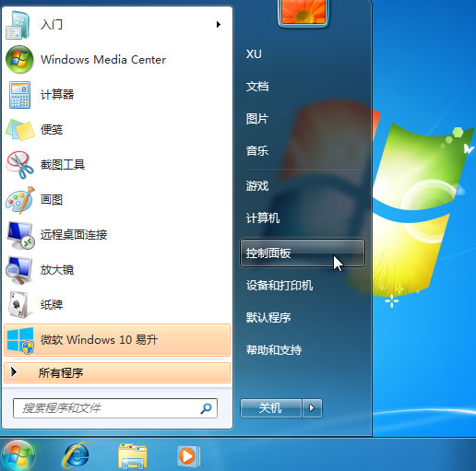Open Solitaire (纸牌) card icon
The width and height of the screenshot is (476, 471).
click(19, 305)
